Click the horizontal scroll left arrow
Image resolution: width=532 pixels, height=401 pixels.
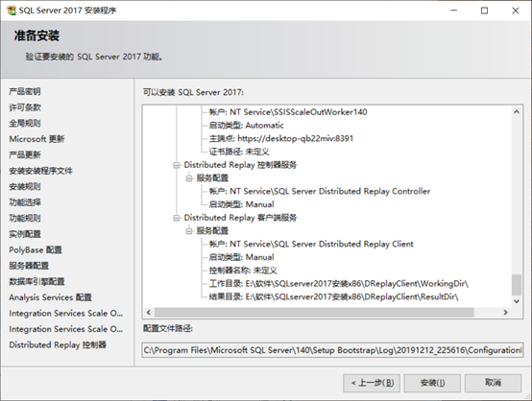coord(148,312)
